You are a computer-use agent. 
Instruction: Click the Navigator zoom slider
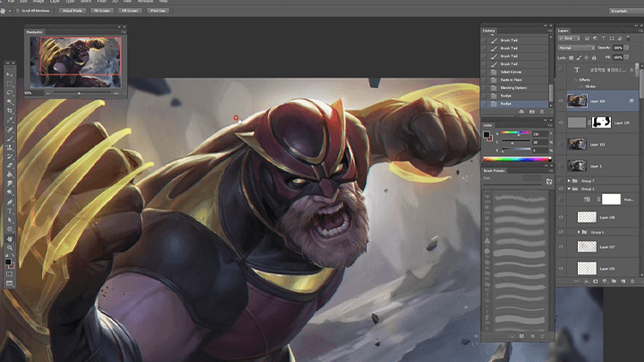(79, 93)
